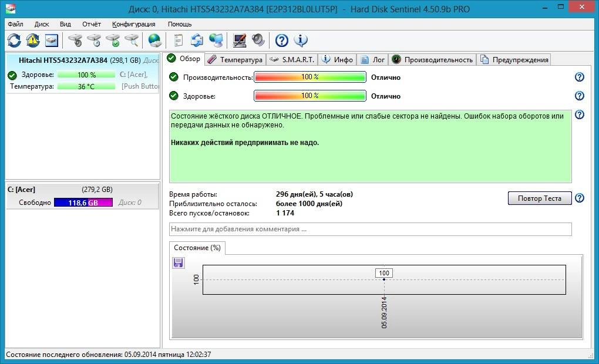Click the left-panel Здоровье 100 % green bar
Viewport: 599px width, 364px height.
pos(86,75)
